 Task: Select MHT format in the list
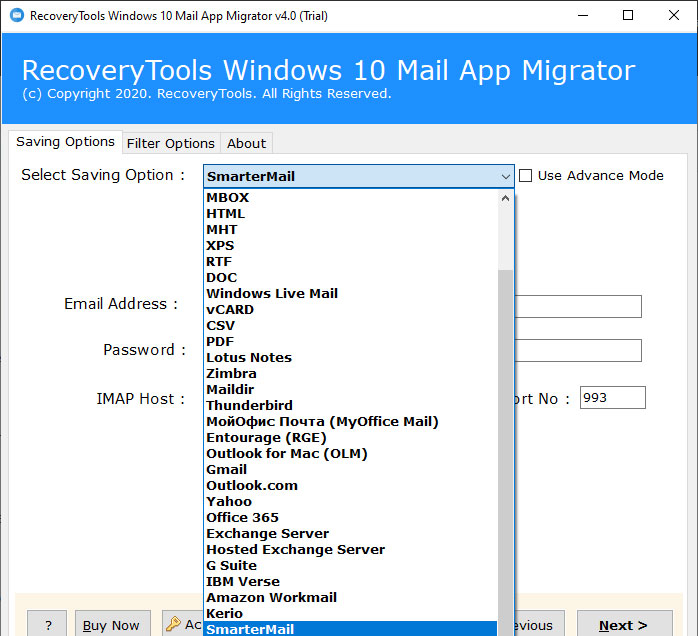(x=351, y=230)
